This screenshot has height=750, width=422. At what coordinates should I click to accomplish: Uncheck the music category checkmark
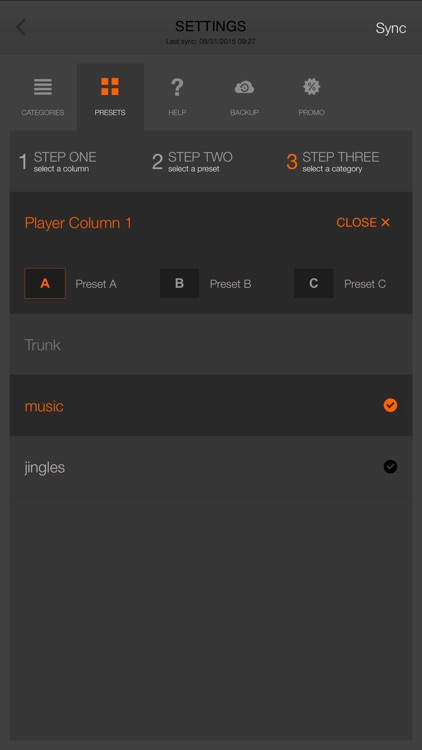coord(390,405)
